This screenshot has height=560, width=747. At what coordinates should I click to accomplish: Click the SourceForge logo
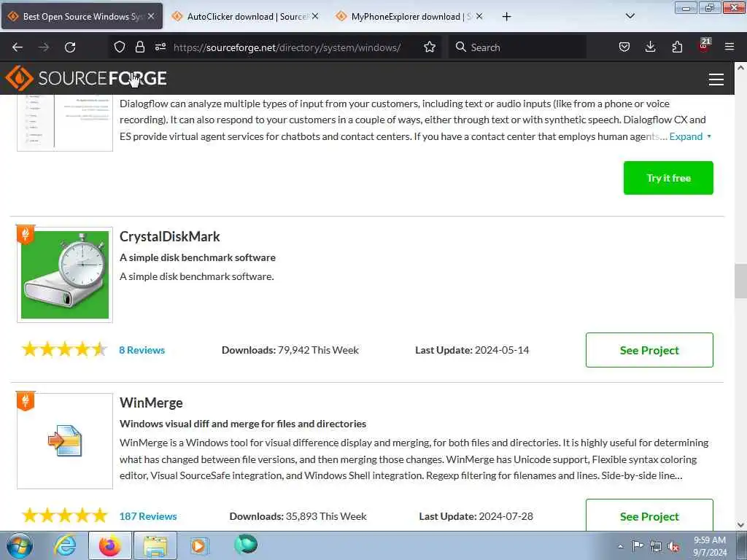(x=86, y=78)
